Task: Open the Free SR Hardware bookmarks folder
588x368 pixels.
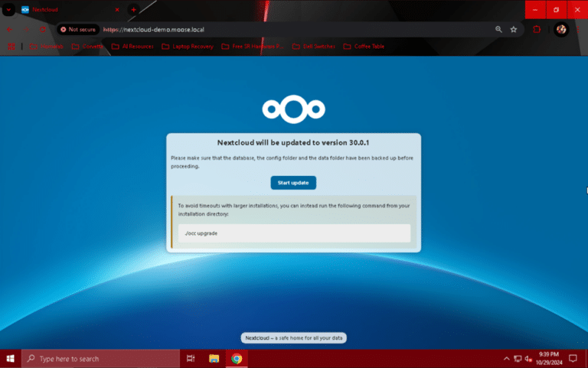Action: click(253, 47)
